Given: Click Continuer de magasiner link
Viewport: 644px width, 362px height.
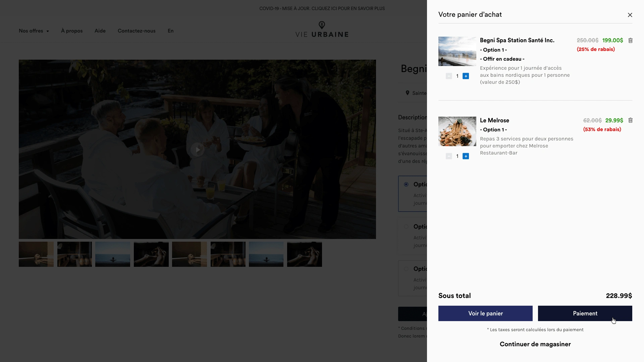Looking at the screenshot, I should 535,344.
